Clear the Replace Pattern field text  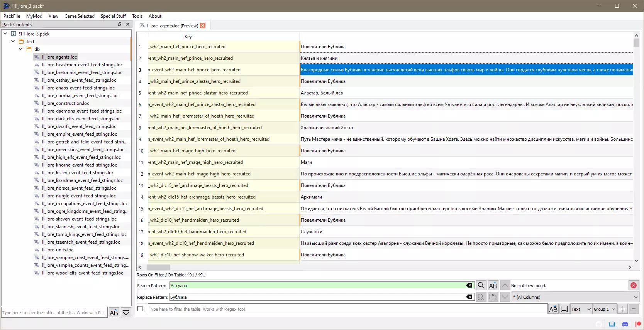469,297
